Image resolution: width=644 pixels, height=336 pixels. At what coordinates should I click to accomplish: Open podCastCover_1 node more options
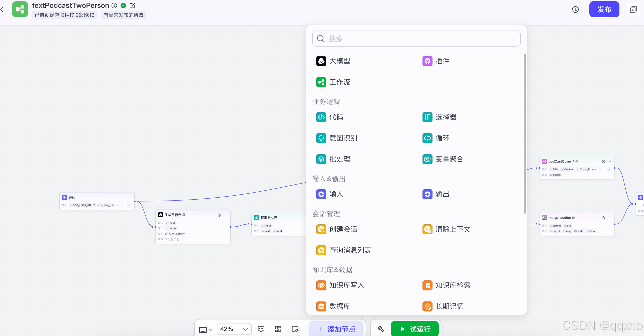click(x=609, y=161)
